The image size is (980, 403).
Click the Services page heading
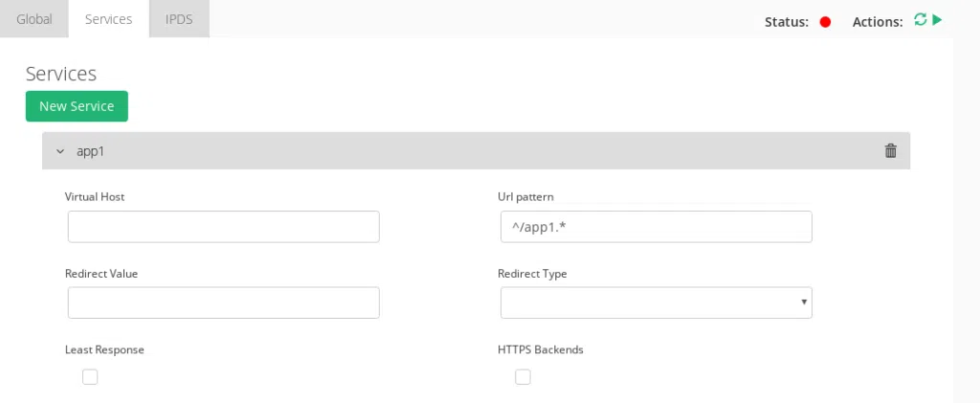61,74
